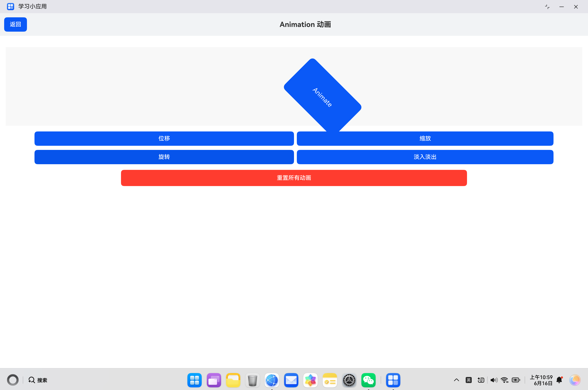The width and height of the screenshot is (588, 390).
Task: Open the yellow file manager folder
Action: (x=233, y=380)
